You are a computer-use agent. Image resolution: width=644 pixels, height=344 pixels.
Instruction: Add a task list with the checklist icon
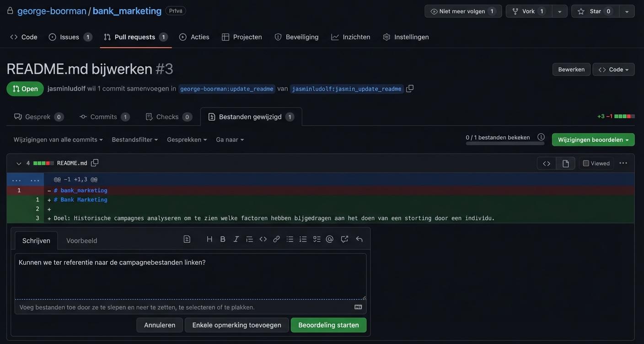pos(317,239)
